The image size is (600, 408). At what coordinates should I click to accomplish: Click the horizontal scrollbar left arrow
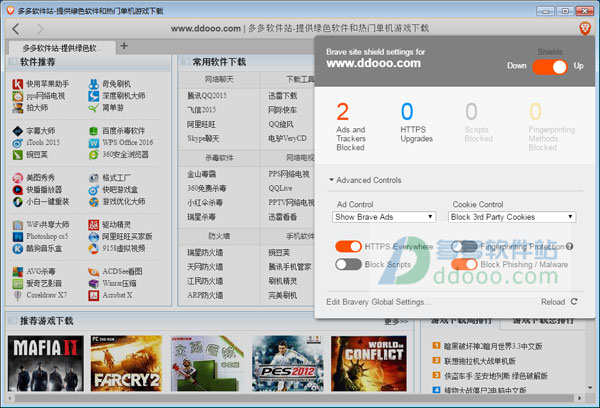[x=10, y=398]
